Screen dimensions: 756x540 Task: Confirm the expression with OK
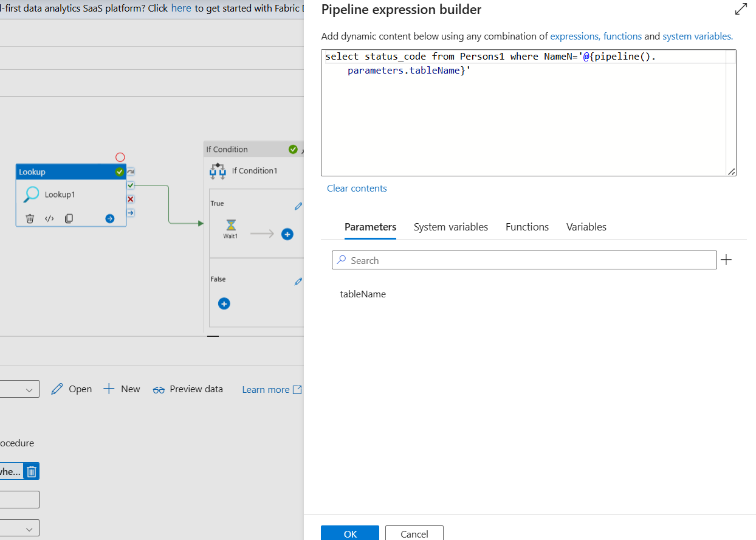(349, 533)
